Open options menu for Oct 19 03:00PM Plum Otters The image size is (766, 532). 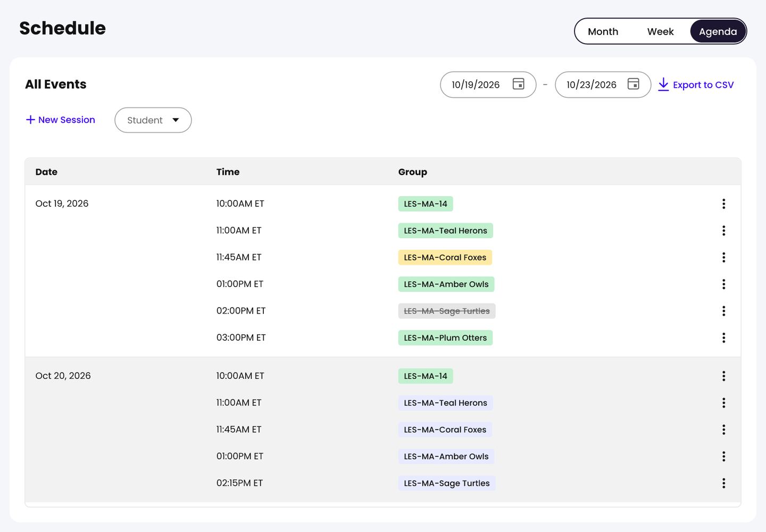(x=723, y=337)
